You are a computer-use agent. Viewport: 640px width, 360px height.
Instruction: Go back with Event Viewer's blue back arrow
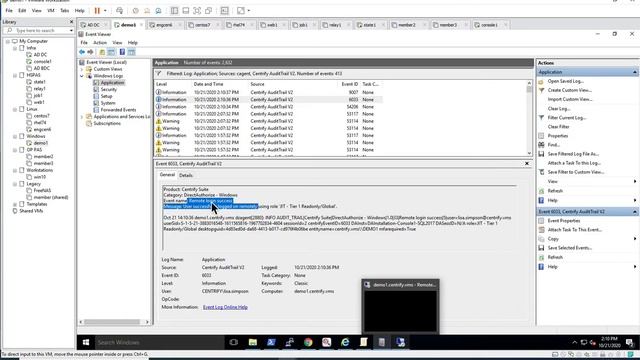pyautogui.click(x=82, y=52)
